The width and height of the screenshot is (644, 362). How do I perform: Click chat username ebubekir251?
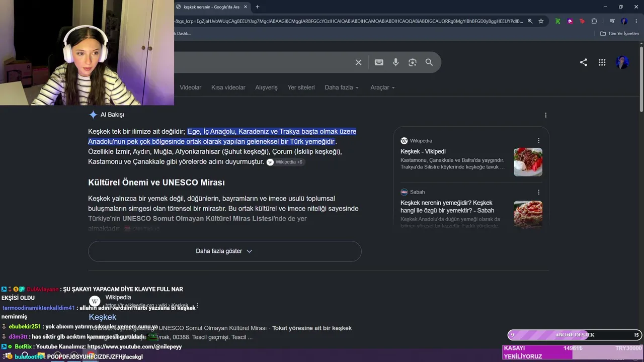pos(25,327)
